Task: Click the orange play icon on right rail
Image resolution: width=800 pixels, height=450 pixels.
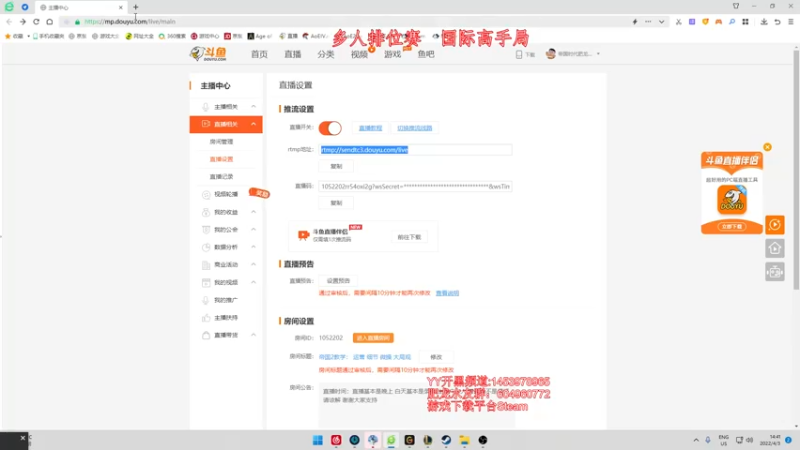Action: coord(775,224)
